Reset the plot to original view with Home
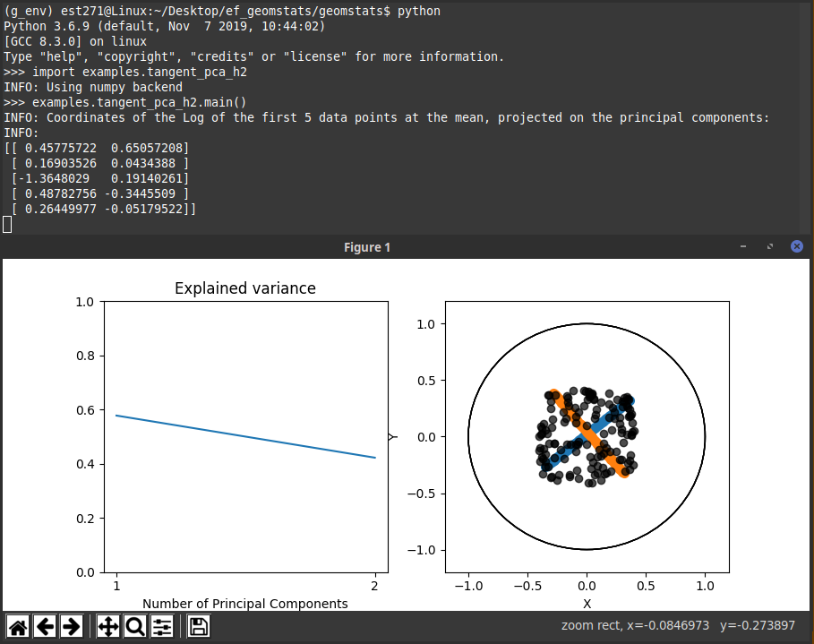 tap(18, 626)
